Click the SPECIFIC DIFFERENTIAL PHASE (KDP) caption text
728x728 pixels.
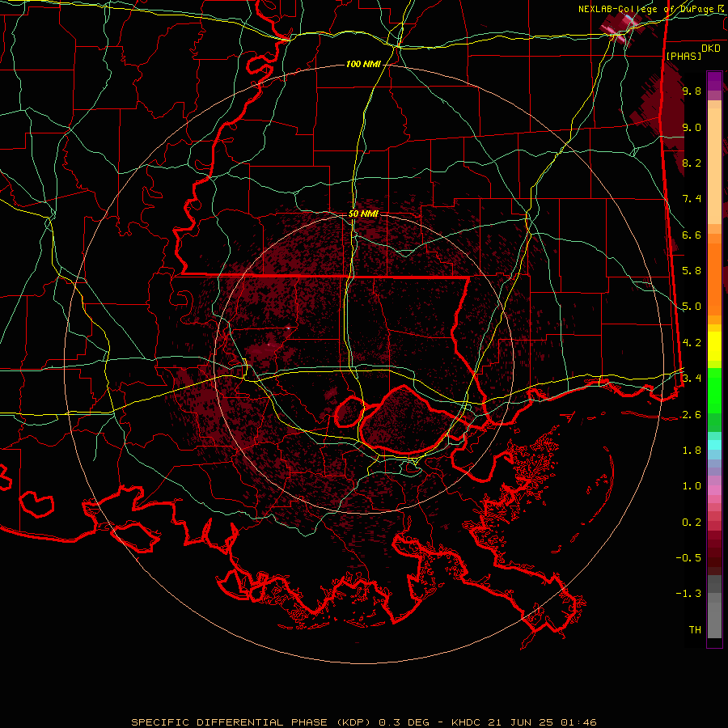[x=252, y=722]
